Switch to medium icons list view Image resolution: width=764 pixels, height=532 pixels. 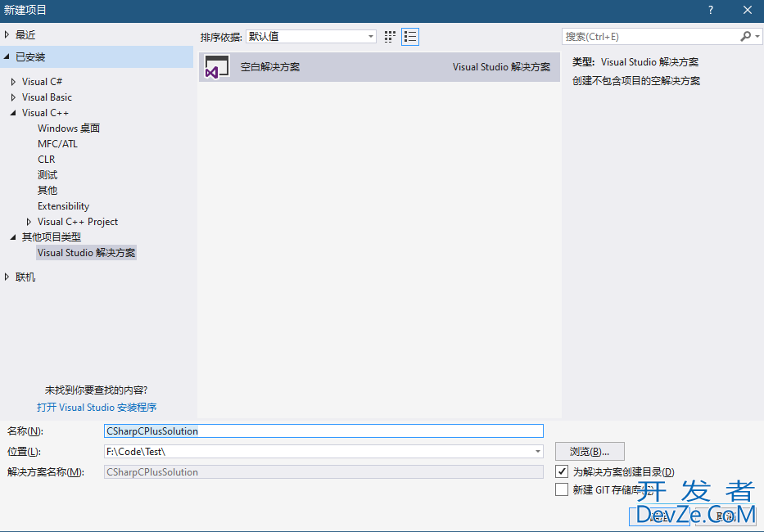click(x=410, y=37)
